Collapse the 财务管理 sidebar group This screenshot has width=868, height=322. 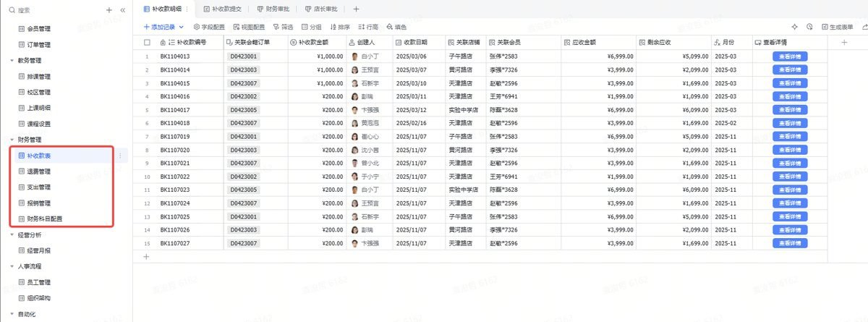(x=12, y=139)
